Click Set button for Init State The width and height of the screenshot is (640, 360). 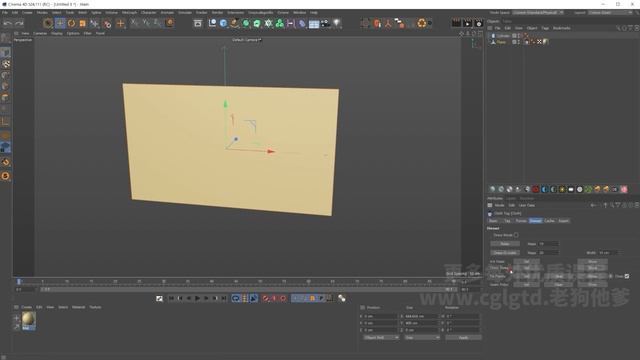tap(527, 262)
